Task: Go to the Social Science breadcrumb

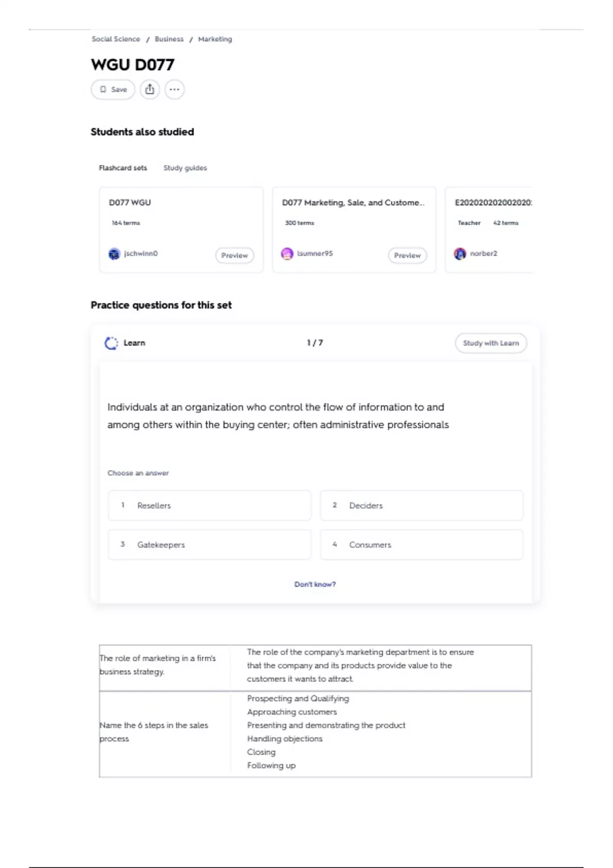Action: (x=116, y=39)
